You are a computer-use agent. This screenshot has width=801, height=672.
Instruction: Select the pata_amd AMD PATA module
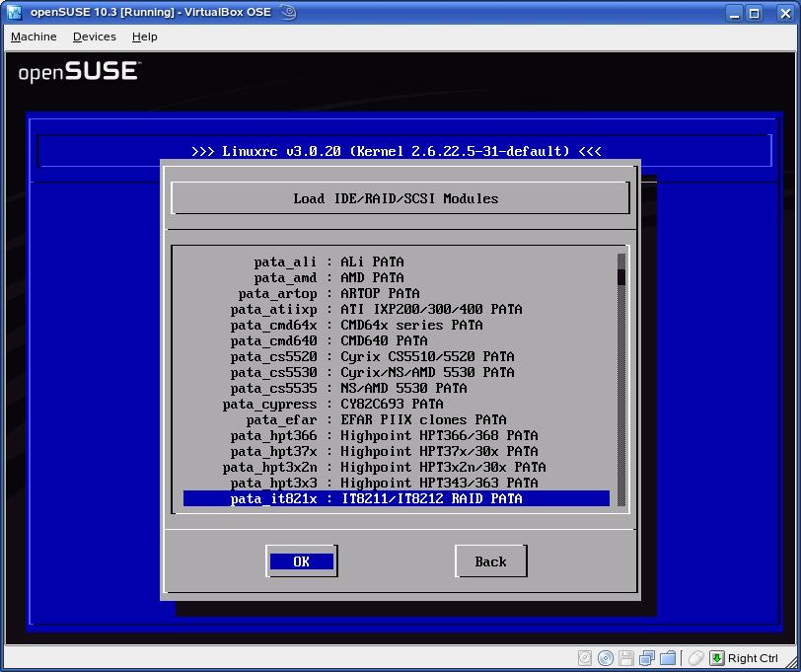coord(397,277)
